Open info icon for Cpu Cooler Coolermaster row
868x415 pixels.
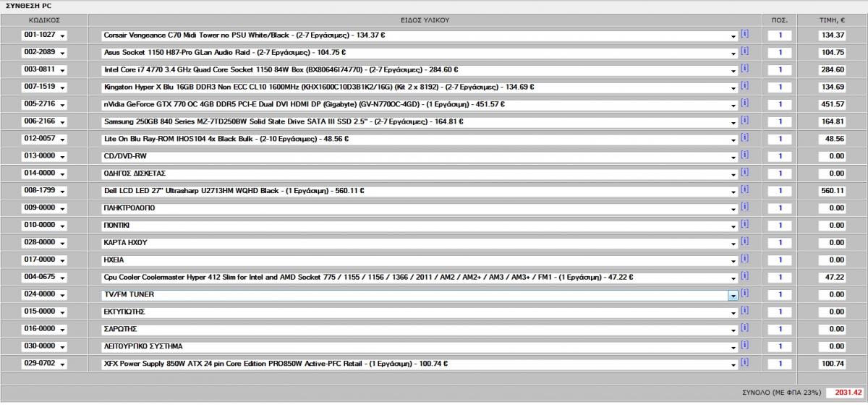click(x=745, y=277)
